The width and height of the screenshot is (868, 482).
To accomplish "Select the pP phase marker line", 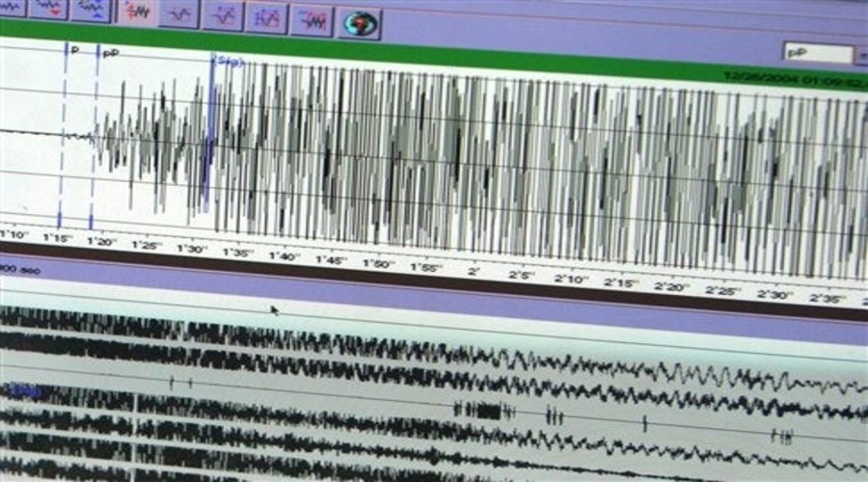I will 95,135.
